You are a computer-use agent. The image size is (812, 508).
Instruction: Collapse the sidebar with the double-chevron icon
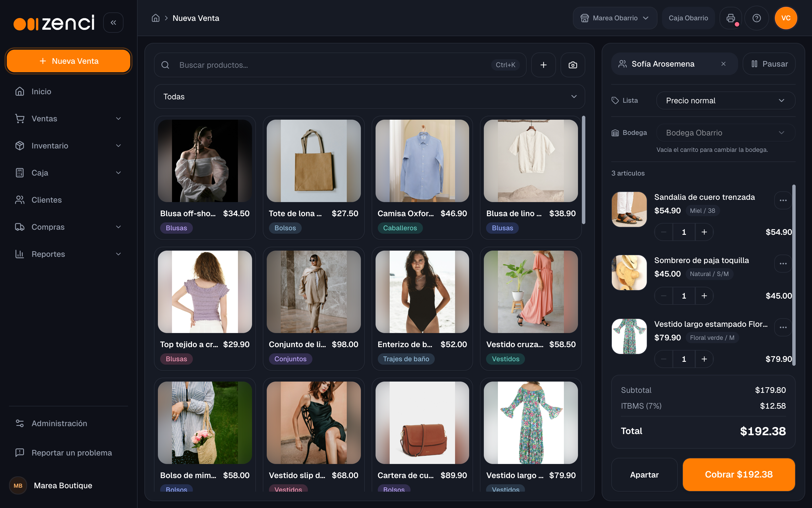(113, 23)
